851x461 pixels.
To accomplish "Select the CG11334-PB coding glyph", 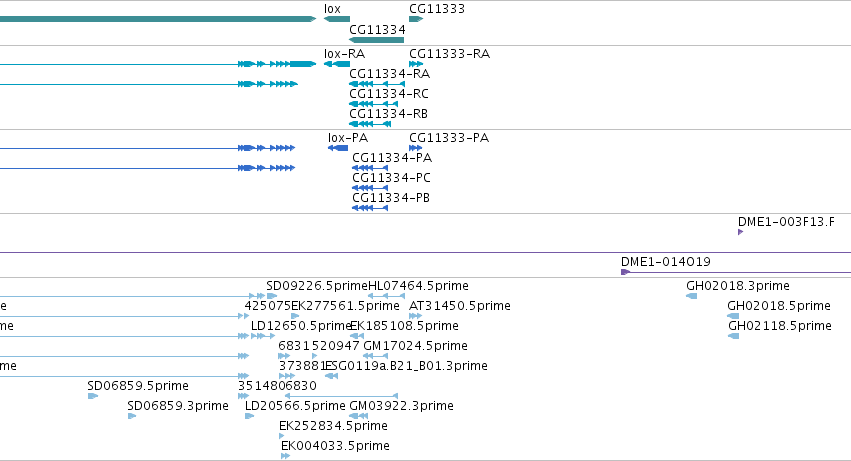I will coord(370,208).
